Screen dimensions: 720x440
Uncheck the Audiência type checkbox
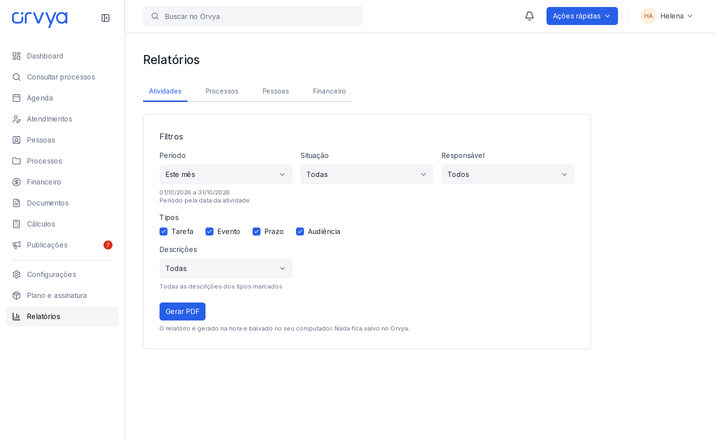point(300,231)
